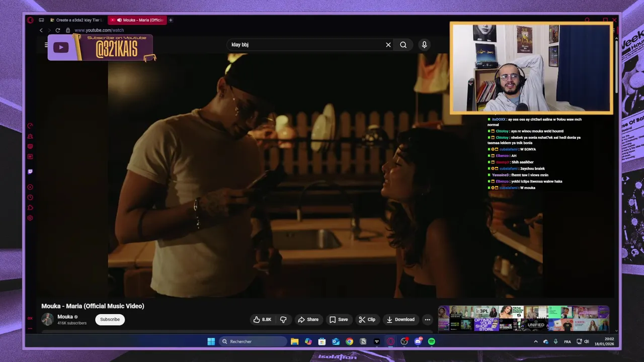Screen dimensions: 644x362
Task: Click the tray microphone indicator
Action: pos(555,342)
